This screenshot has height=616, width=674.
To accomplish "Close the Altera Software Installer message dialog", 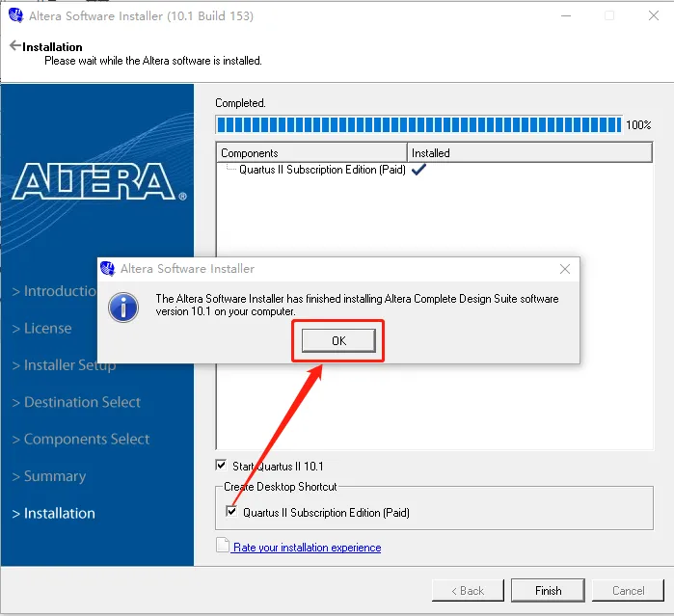I will tap(565, 269).
